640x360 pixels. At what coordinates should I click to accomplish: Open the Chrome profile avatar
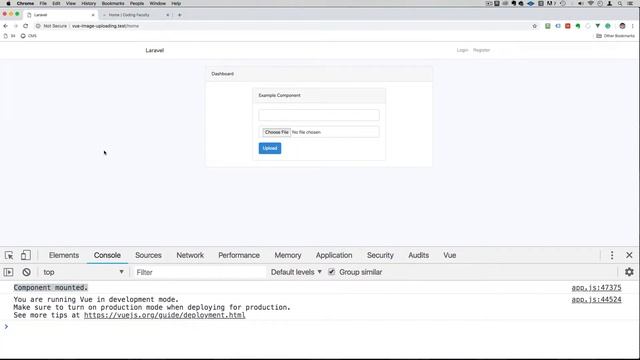[x=622, y=26]
